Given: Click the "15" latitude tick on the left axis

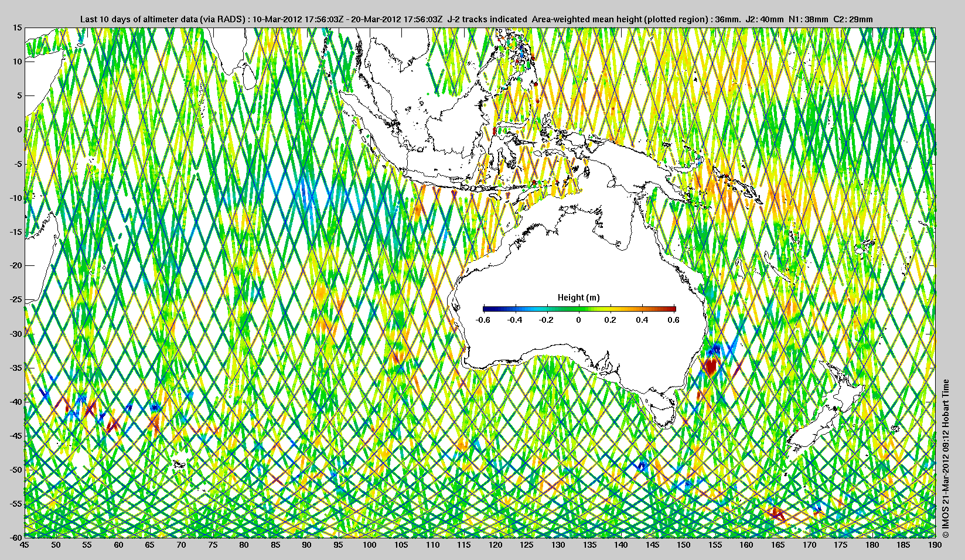Looking at the screenshot, I should click(18, 28).
